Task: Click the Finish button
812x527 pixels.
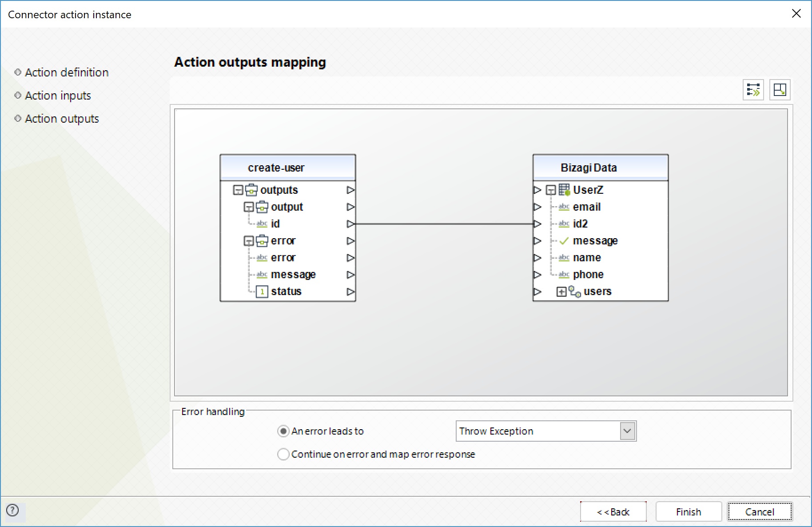Action: click(x=689, y=512)
